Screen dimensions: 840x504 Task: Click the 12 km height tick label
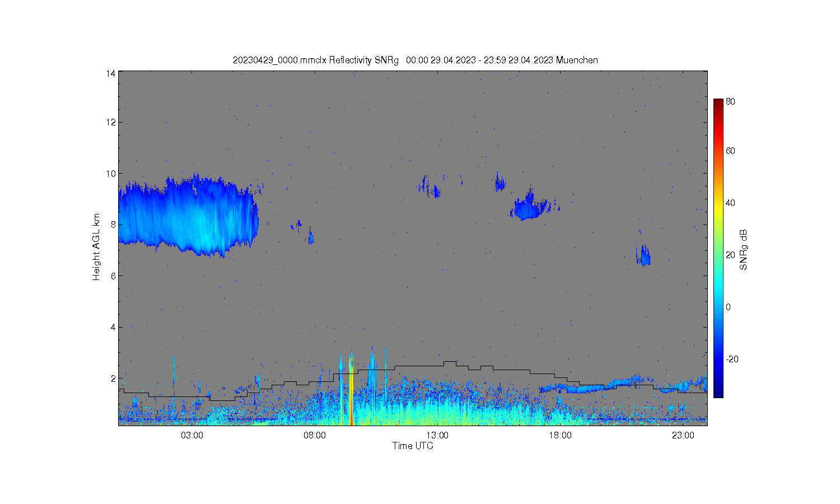[111, 122]
